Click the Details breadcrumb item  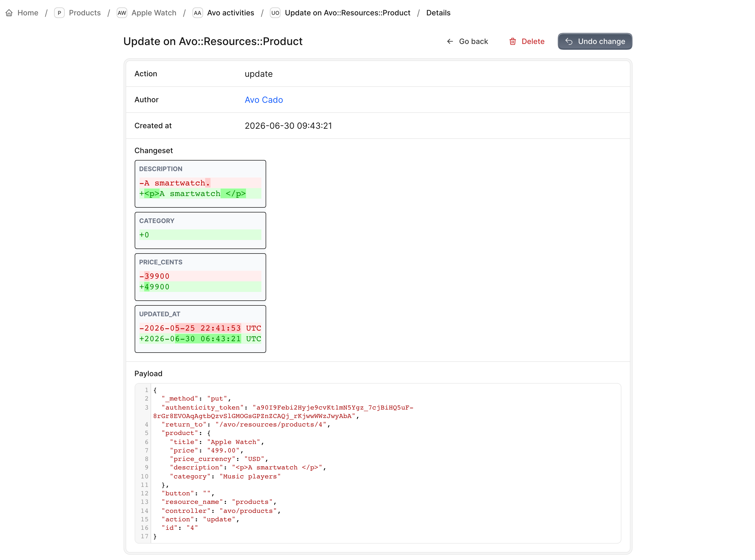click(438, 13)
